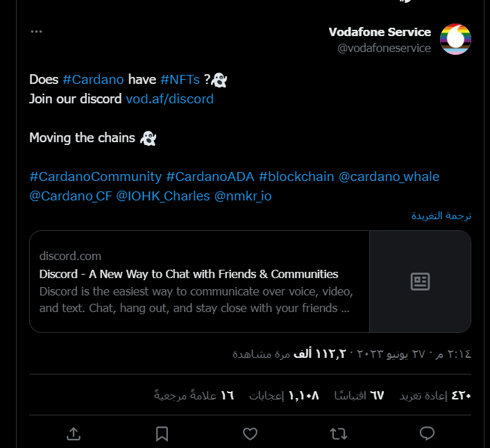The width and height of the screenshot is (490, 448).
Task: Open the #NFTs hashtag
Action: point(180,79)
